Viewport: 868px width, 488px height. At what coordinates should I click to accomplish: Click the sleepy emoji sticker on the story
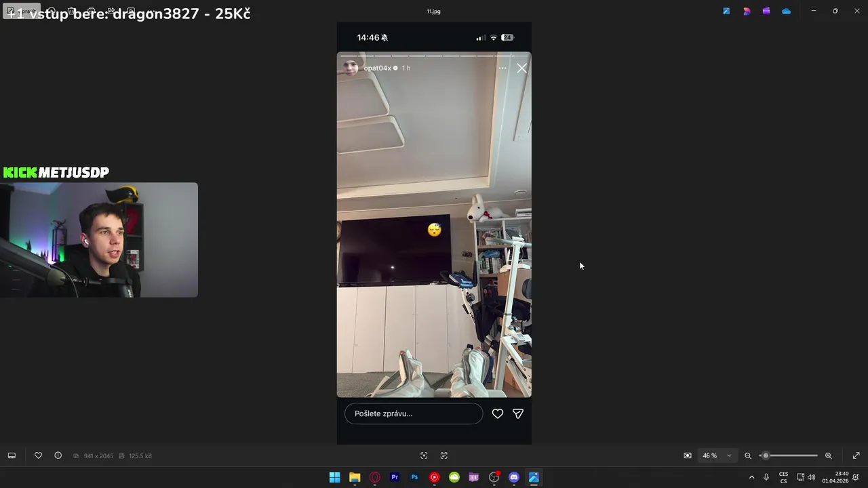point(435,230)
